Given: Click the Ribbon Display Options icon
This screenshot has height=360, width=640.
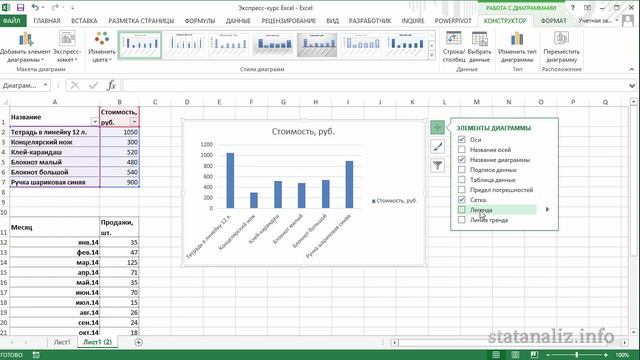Looking at the screenshot, I should point(587,7).
